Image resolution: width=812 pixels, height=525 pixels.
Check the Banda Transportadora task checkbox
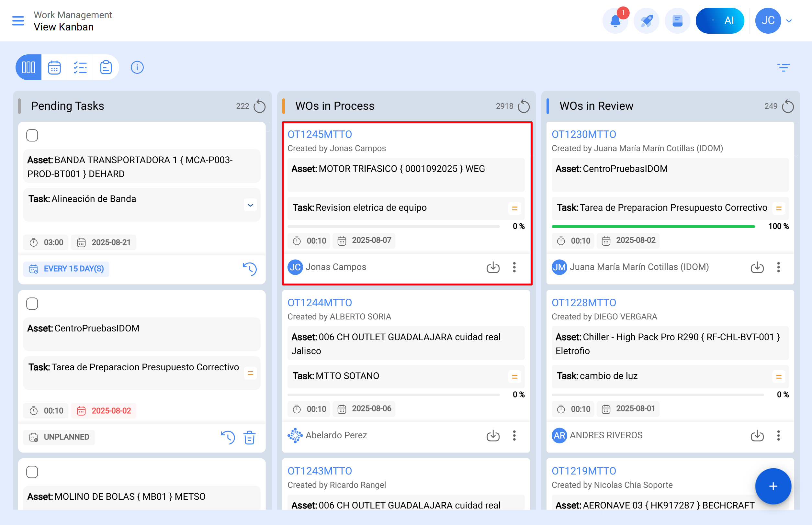click(32, 135)
